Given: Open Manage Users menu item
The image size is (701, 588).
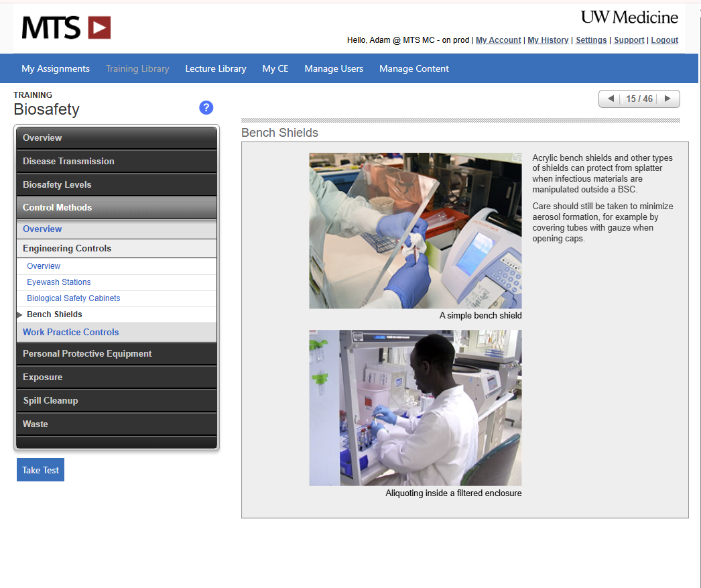Looking at the screenshot, I should point(334,68).
